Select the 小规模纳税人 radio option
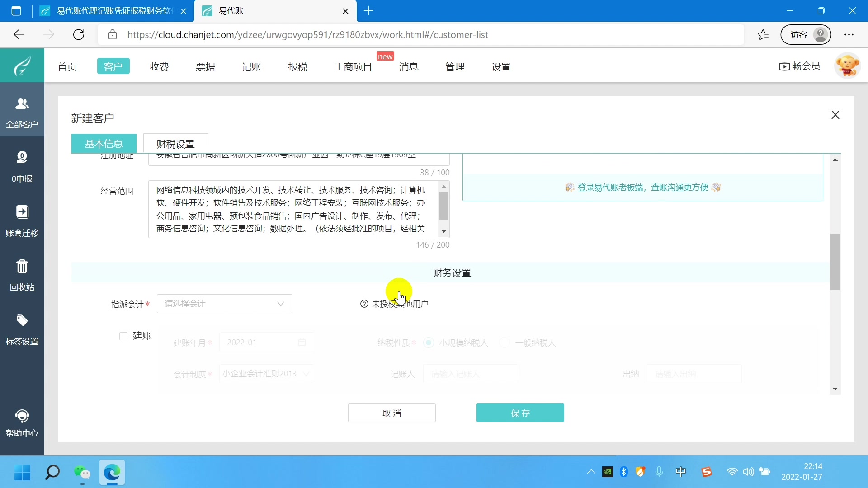868x488 pixels. (428, 343)
